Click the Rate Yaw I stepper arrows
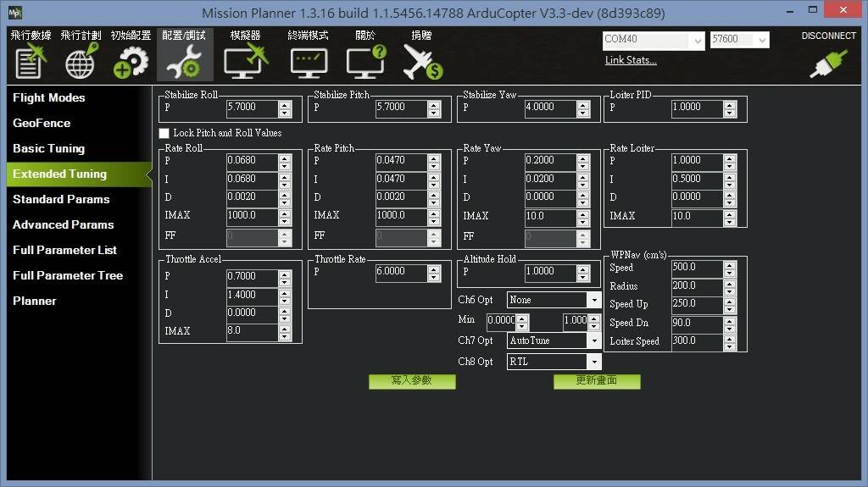The image size is (868, 487). pyautogui.click(x=583, y=180)
